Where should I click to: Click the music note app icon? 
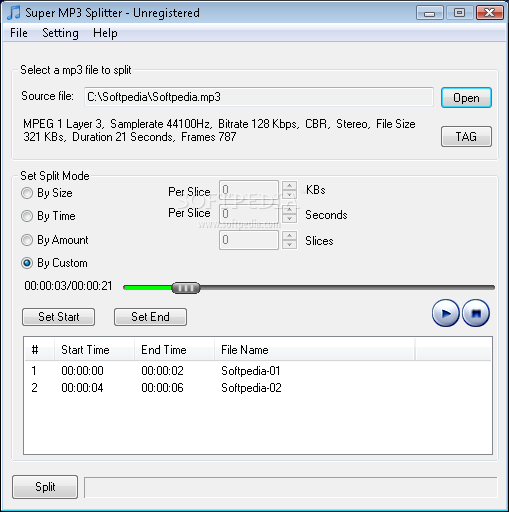(13, 13)
